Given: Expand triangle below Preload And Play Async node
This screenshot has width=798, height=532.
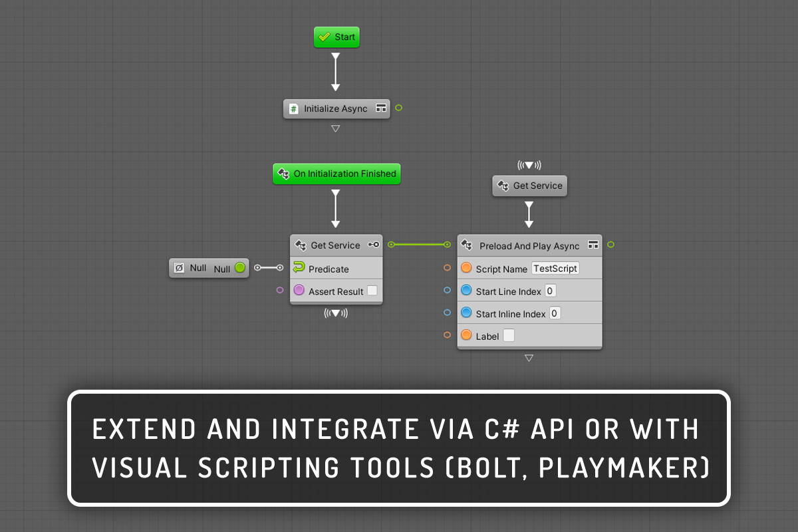Looking at the screenshot, I should pos(529,358).
